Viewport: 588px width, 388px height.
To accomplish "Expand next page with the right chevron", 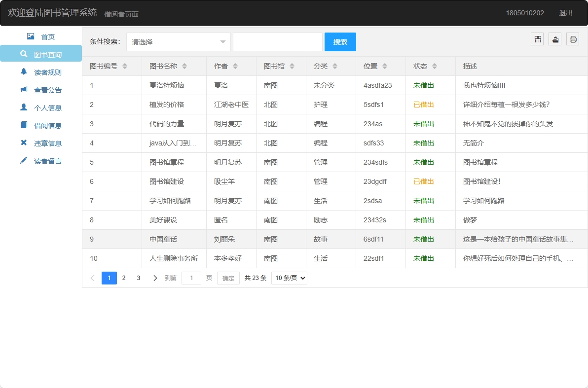I will (155, 278).
